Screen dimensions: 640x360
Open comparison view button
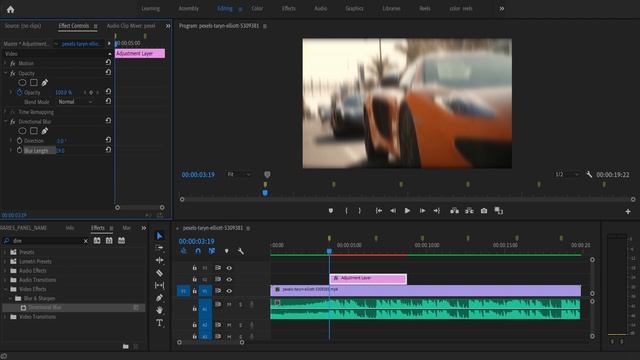[x=499, y=211]
